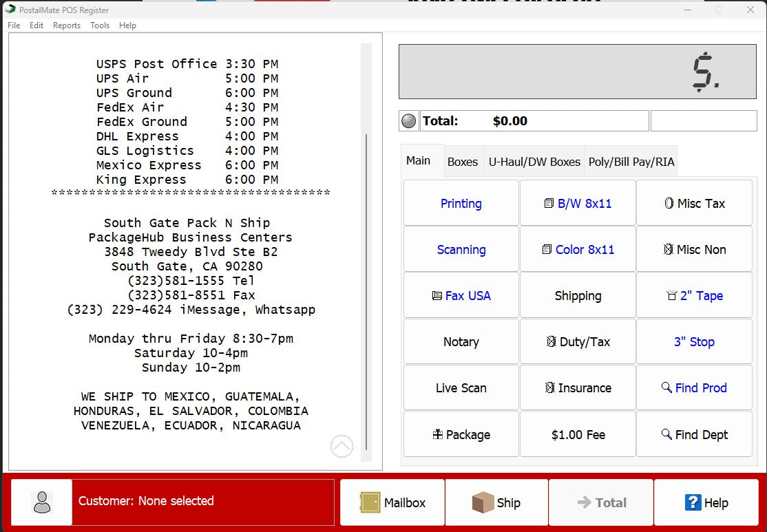Click the Ship box button
The image size is (767, 532).
(496, 503)
